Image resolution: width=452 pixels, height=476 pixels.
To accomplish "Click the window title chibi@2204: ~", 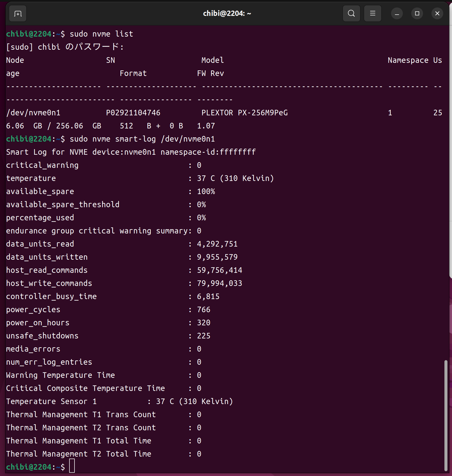I will coord(227,14).
